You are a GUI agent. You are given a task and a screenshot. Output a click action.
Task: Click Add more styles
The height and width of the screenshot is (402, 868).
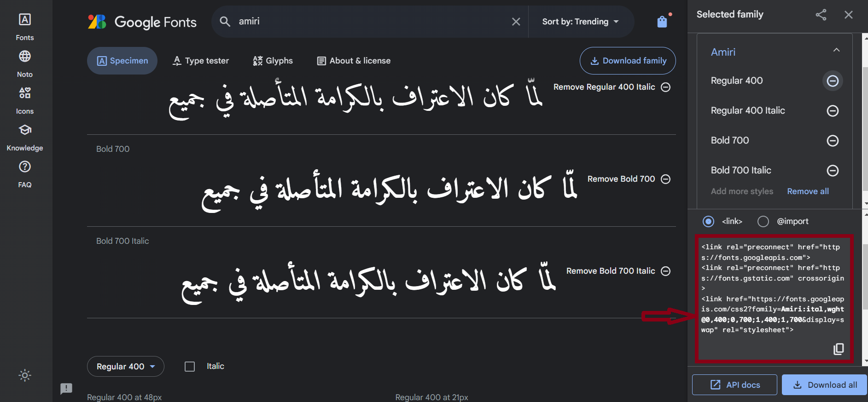point(742,191)
